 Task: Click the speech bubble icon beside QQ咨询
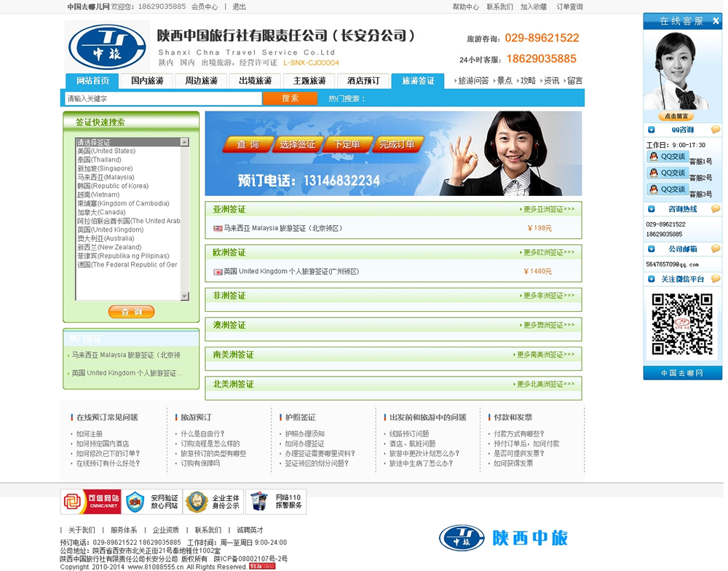(x=716, y=130)
